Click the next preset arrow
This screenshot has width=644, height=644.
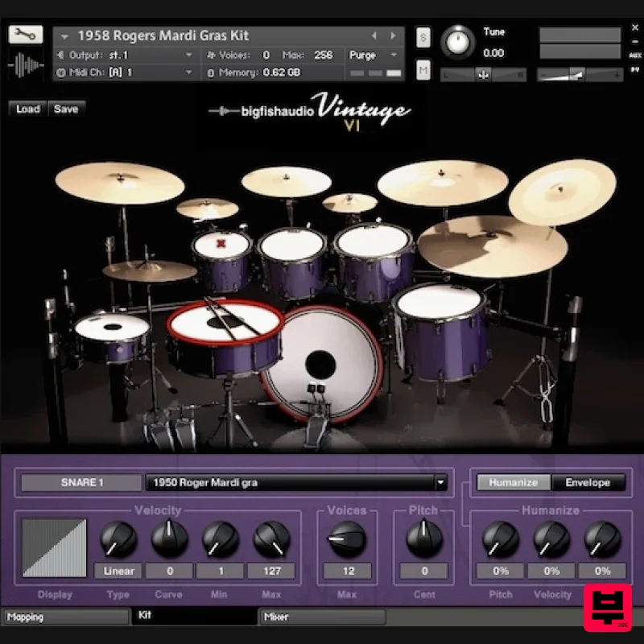coord(394,35)
